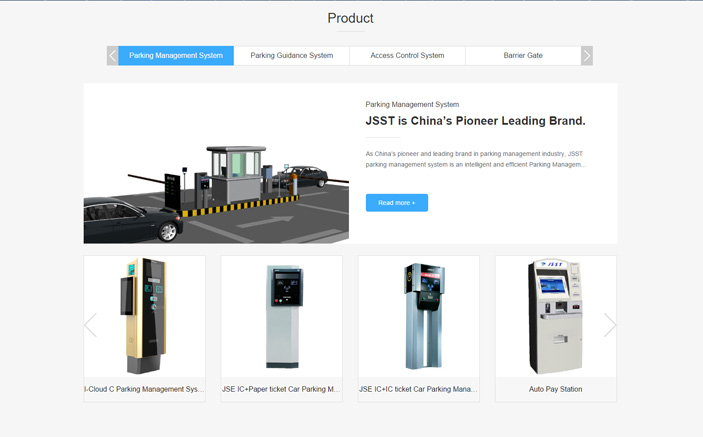Click the Auto Pay Station title link
703x437 pixels.
[555, 389]
